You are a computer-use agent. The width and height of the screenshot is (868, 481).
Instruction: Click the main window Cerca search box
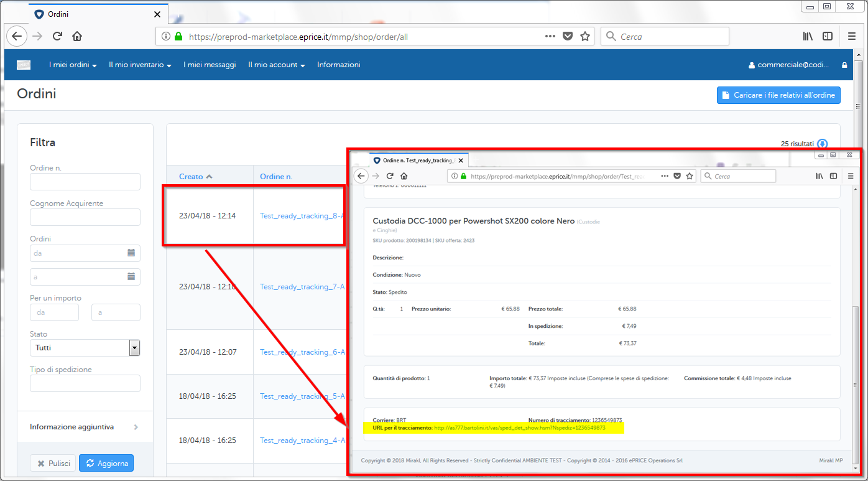tap(665, 37)
